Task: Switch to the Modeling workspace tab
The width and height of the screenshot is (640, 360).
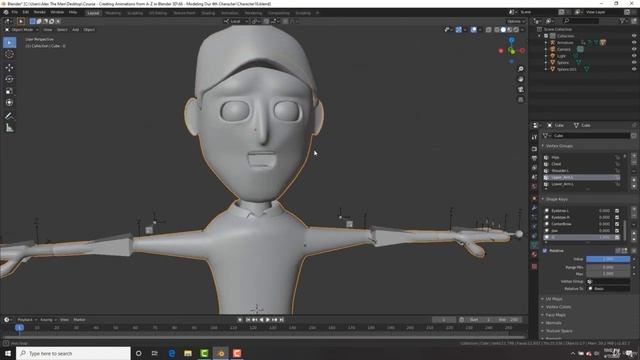Action: (x=113, y=13)
